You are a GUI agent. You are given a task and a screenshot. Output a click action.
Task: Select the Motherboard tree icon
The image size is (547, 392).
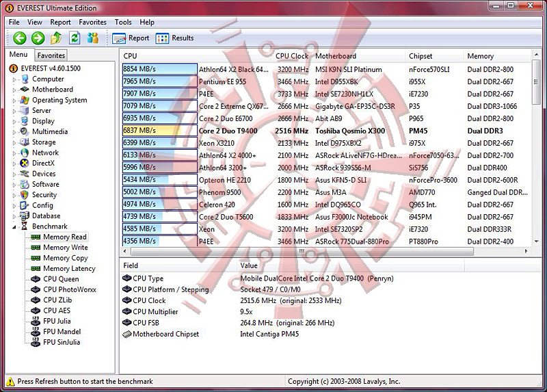[x=25, y=90]
